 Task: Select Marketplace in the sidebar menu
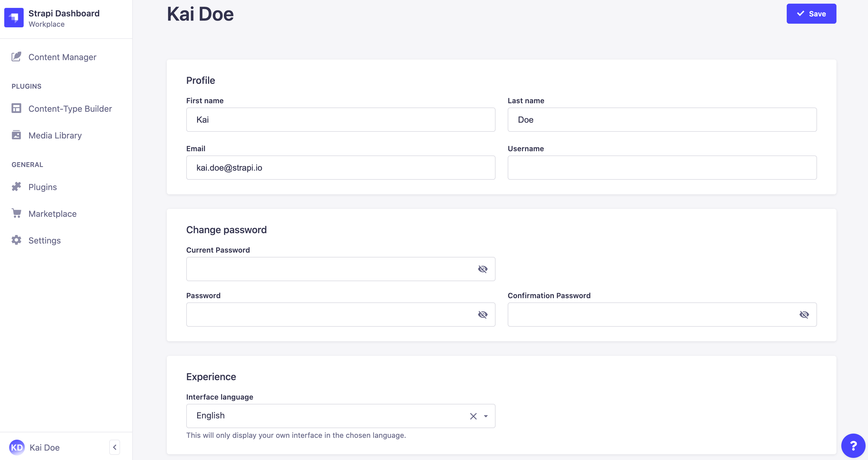point(52,213)
